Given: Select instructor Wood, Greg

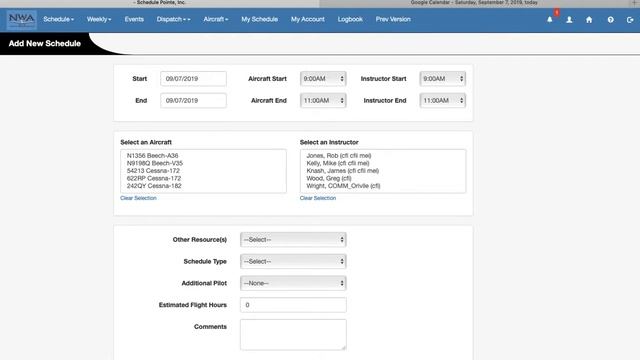Looking at the screenshot, I should tap(329, 178).
